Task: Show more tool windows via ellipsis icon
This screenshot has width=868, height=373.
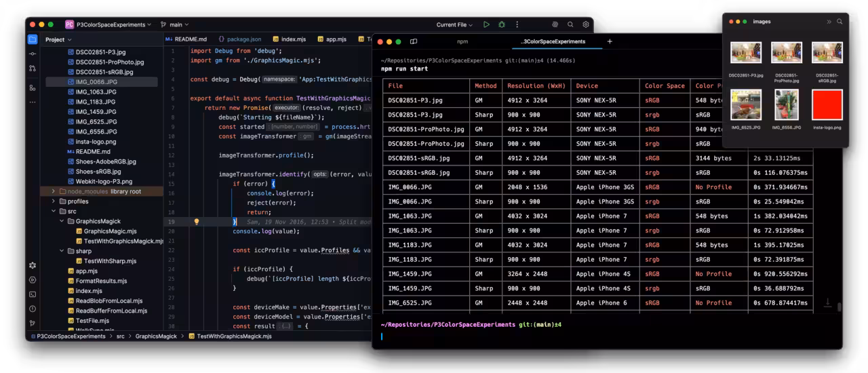Action: pyautogui.click(x=33, y=102)
